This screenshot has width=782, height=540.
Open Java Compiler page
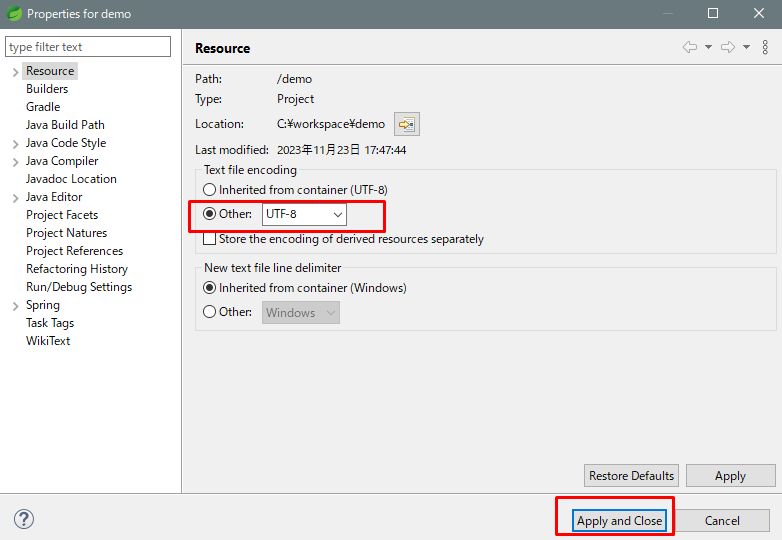[62, 161]
